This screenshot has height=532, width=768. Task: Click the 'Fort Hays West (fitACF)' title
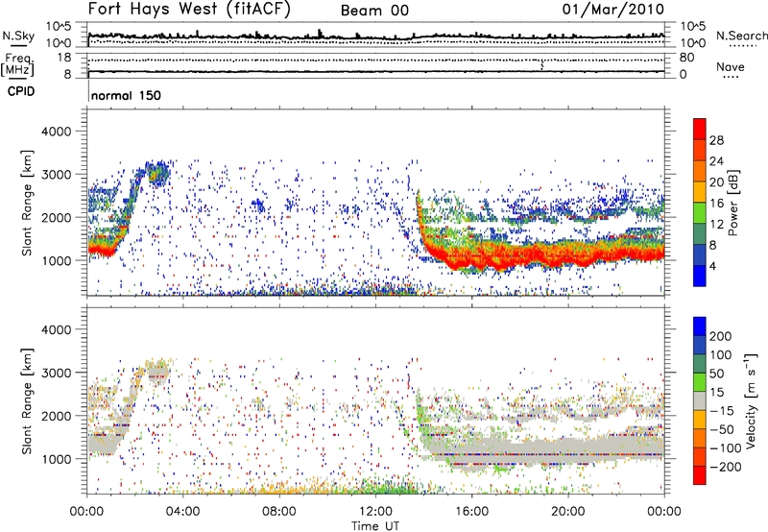(189, 10)
